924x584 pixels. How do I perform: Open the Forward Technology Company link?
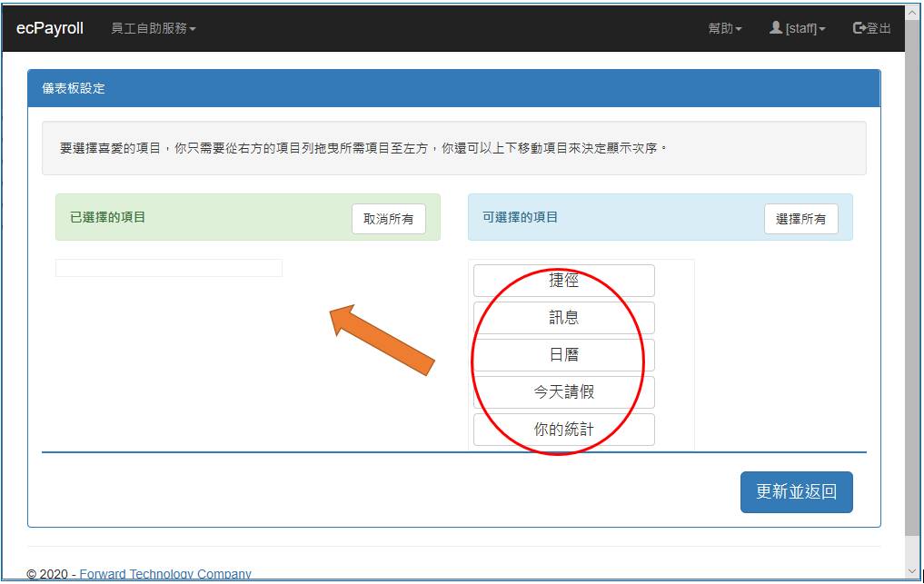click(x=164, y=574)
